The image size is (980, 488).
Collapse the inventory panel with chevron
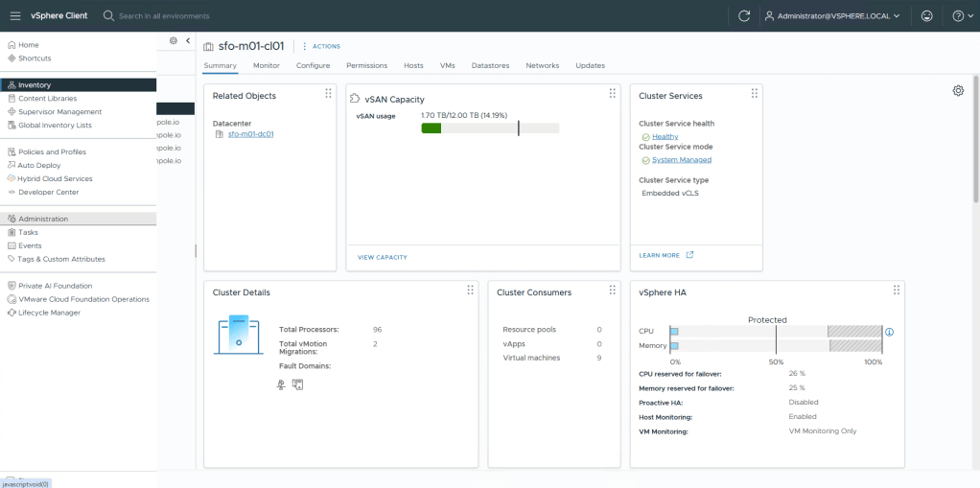[x=188, y=41]
